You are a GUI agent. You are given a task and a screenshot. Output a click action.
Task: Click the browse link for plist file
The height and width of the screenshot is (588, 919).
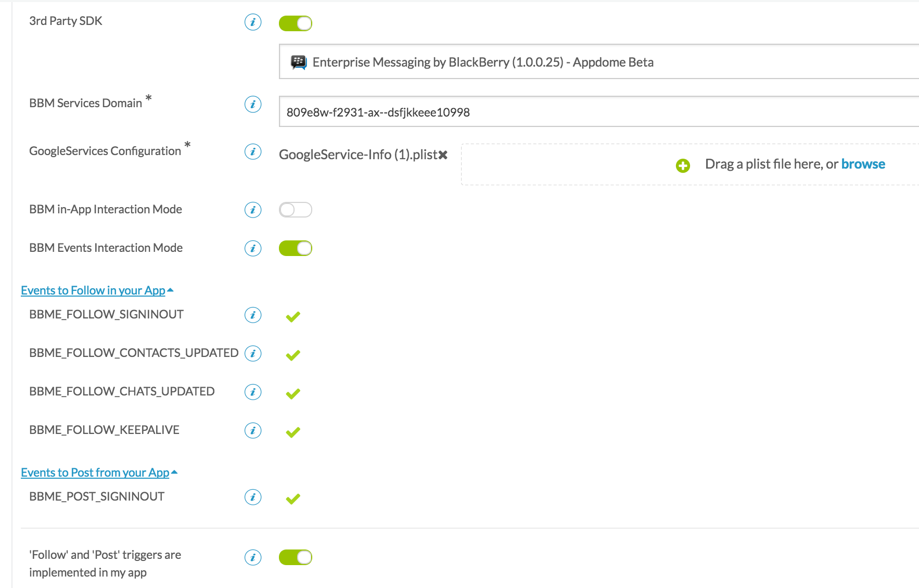click(863, 164)
